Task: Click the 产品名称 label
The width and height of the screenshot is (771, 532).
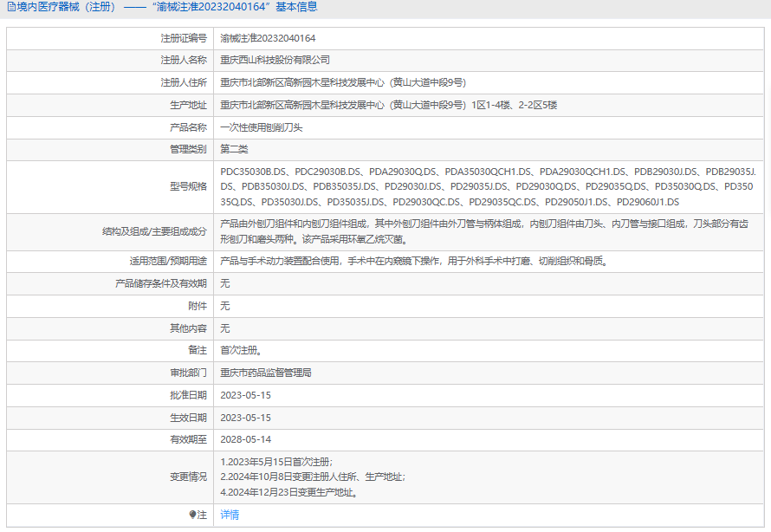Action: coord(188,127)
